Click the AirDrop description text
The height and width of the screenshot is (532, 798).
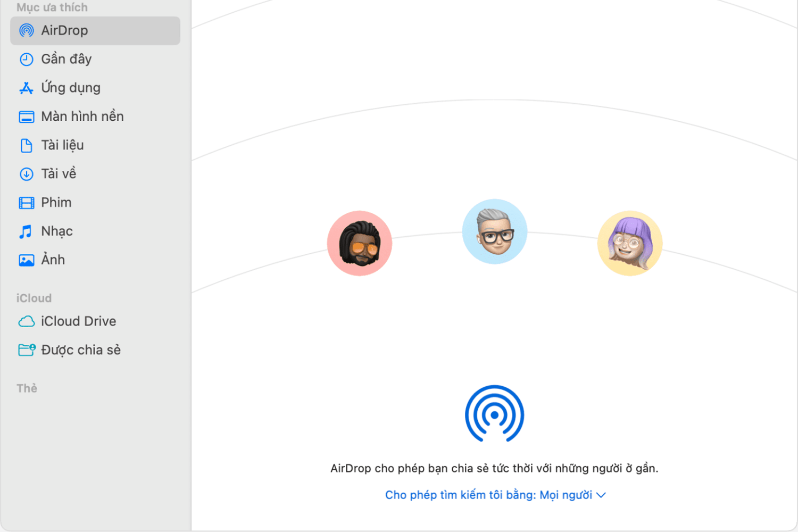coord(494,469)
